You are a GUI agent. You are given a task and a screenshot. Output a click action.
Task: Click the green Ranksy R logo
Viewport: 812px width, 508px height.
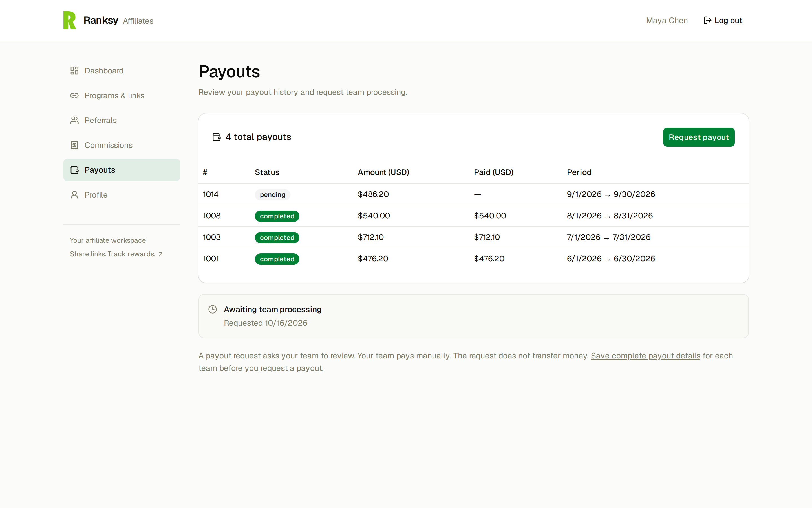tap(70, 21)
